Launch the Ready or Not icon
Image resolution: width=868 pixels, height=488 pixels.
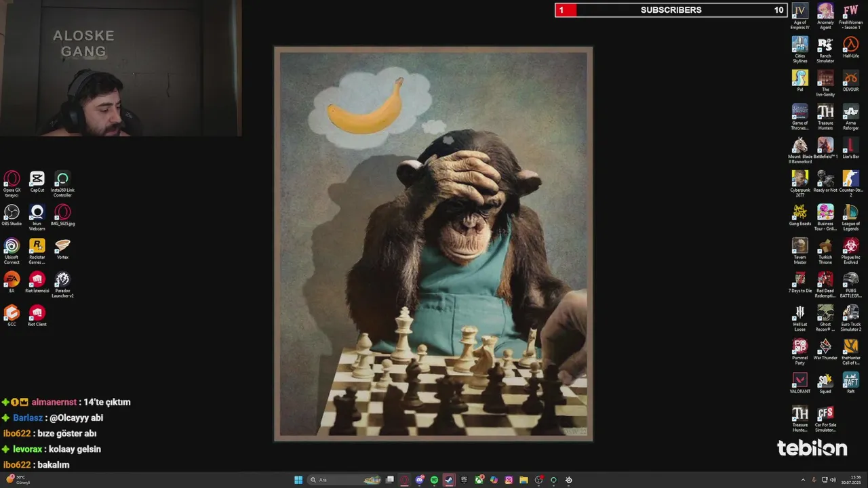point(825,182)
